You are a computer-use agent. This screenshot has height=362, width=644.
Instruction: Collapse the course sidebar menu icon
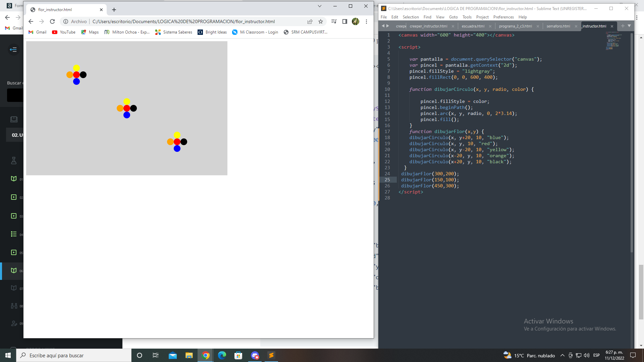13,50
